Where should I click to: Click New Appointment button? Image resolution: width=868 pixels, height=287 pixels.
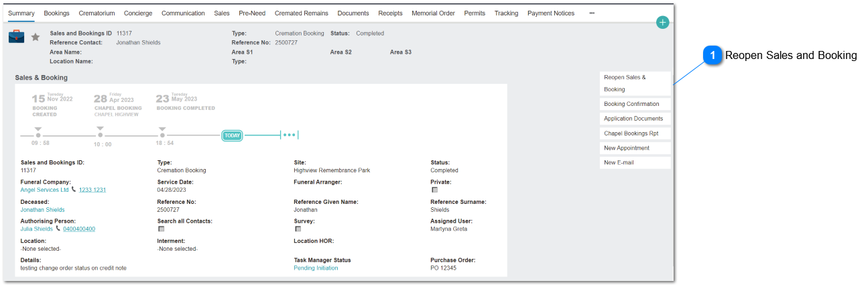pos(635,148)
